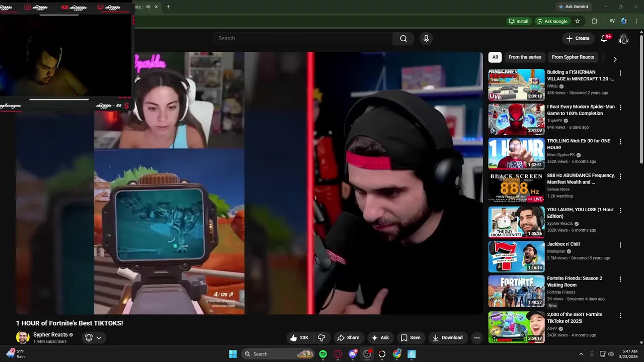
Task: Show hidden system tray icons
Action: 581,354
